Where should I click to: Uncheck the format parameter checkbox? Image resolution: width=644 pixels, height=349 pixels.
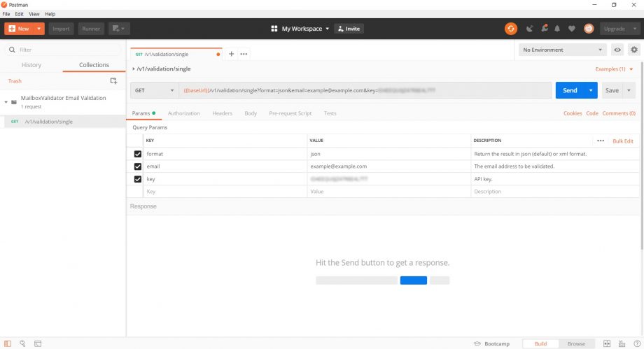click(x=138, y=154)
